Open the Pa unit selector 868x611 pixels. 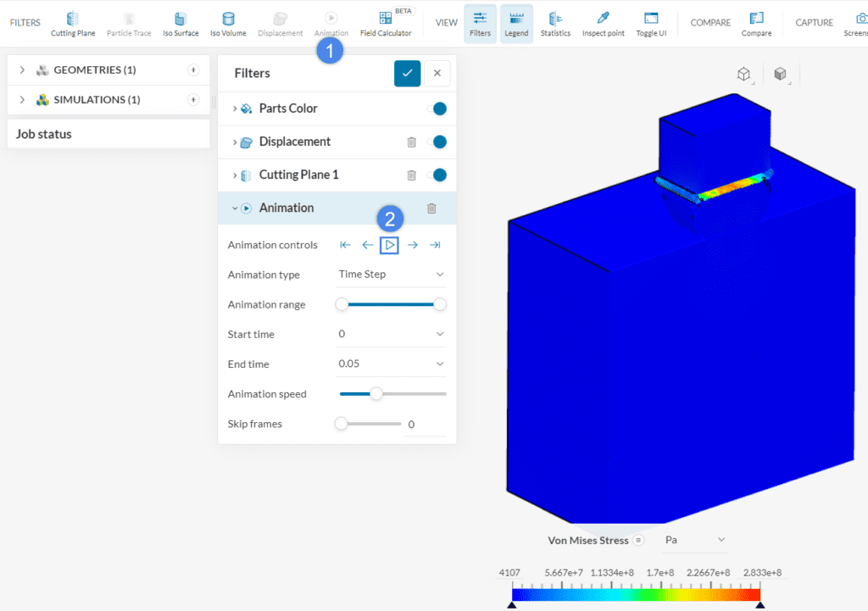pyautogui.click(x=696, y=540)
